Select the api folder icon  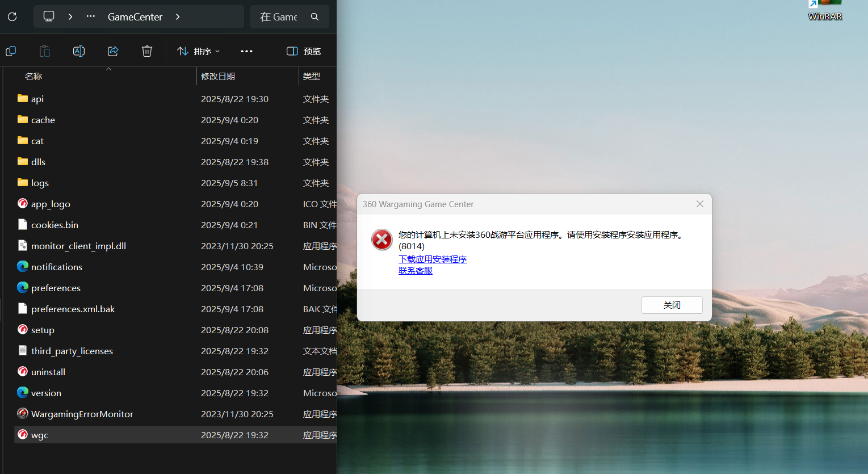click(23, 98)
